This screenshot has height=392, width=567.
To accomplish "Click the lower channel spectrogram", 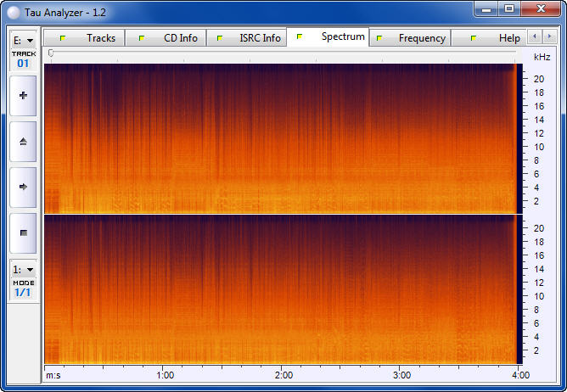I will pyautogui.click(x=280, y=289).
